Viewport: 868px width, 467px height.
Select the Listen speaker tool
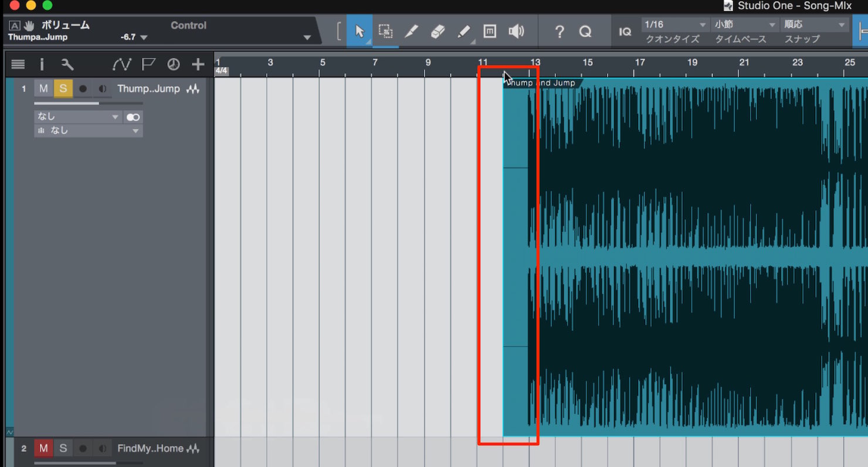point(516,31)
